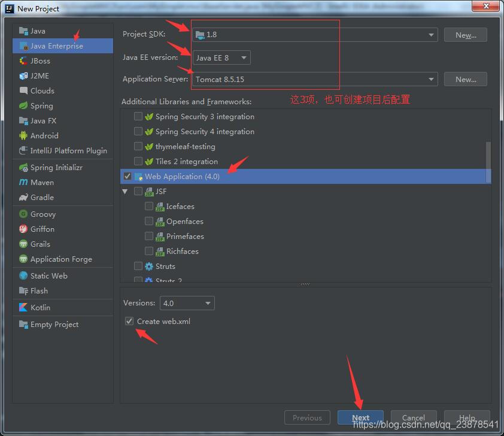Open the Versions 4.0 dropdown

tap(187, 303)
